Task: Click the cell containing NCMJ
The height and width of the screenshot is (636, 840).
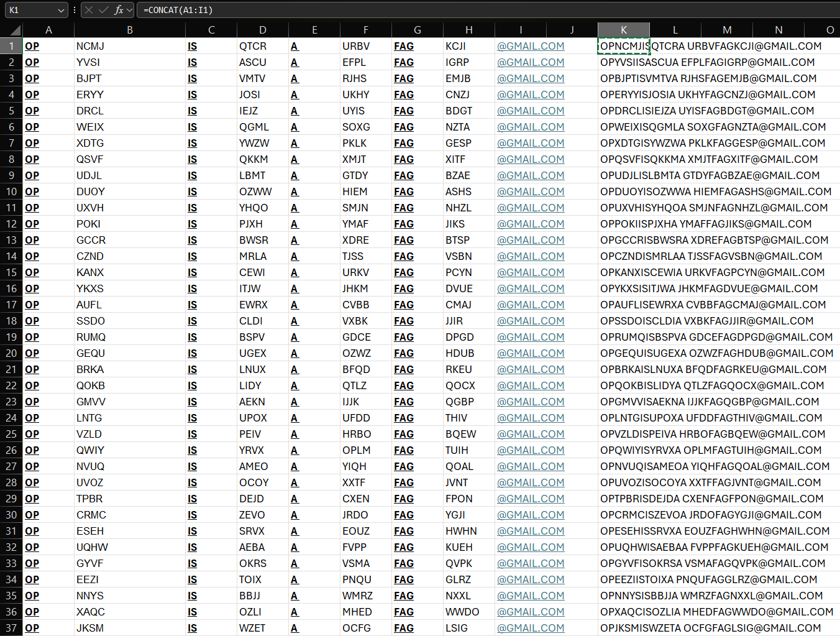Action: (x=129, y=46)
